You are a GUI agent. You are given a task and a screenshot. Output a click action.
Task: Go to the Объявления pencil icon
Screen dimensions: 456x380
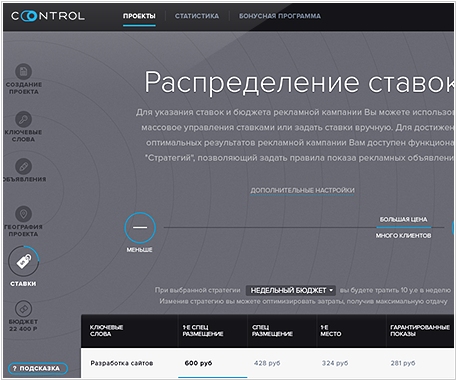point(23,166)
